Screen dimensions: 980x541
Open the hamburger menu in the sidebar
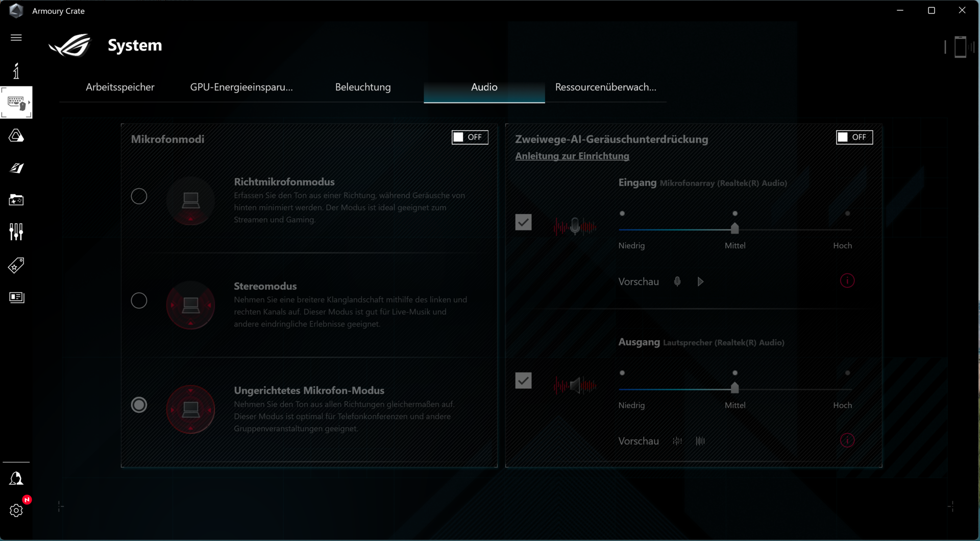(x=16, y=38)
